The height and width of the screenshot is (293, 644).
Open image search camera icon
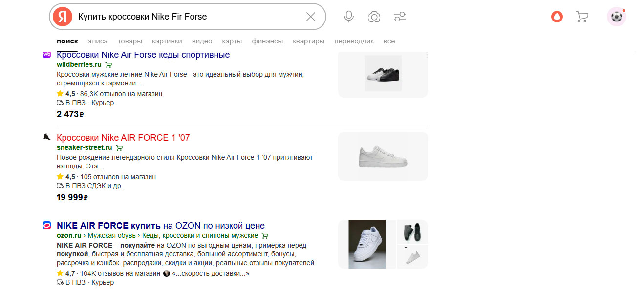point(374,17)
